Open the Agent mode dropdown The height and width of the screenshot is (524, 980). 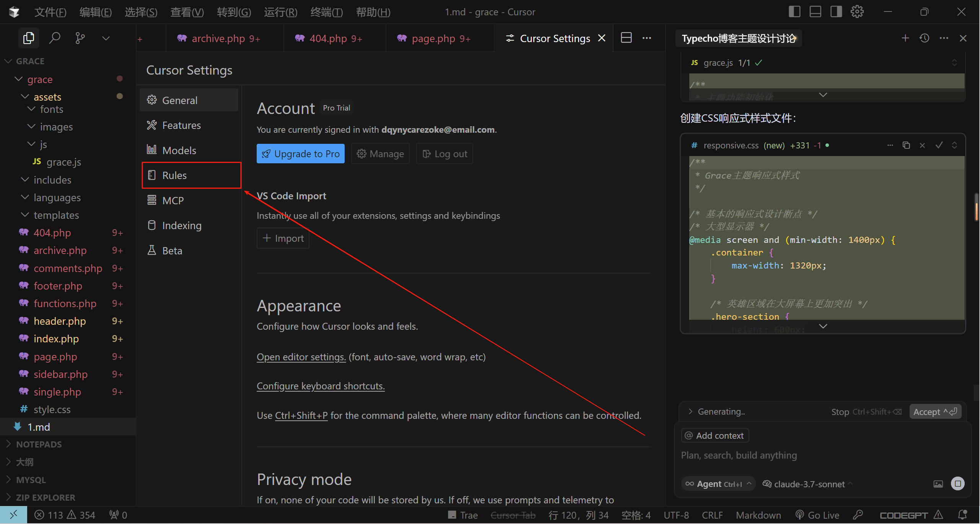718,484
